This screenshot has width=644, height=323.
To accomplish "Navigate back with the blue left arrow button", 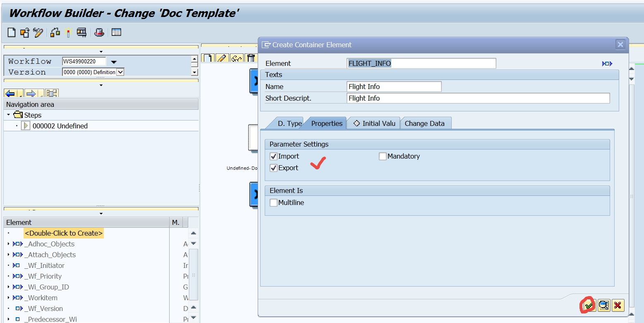I will pyautogui.click(x=10, y=93).
